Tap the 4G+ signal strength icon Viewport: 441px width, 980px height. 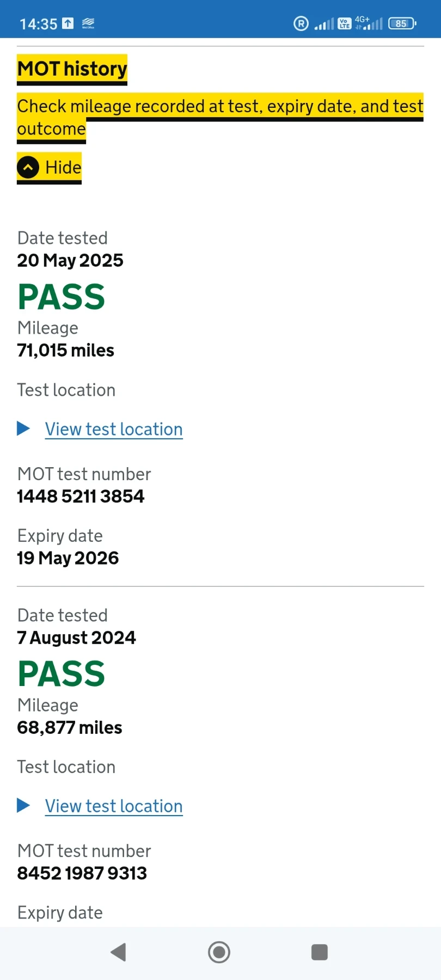pos(369,23)
